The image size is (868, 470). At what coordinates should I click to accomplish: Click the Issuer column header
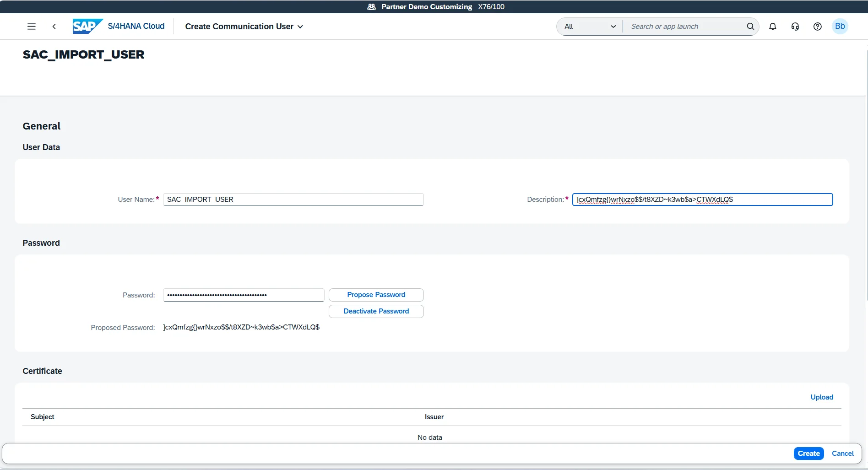click(434, 417)
